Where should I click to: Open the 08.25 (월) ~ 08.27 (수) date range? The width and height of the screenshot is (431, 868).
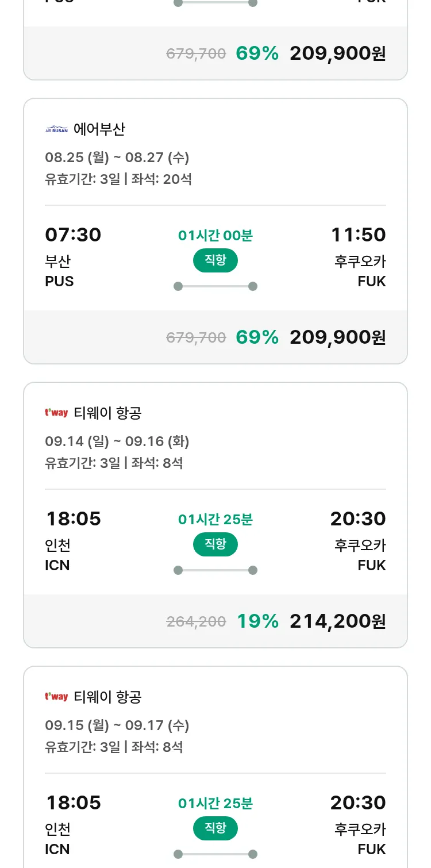click(117, 157)
